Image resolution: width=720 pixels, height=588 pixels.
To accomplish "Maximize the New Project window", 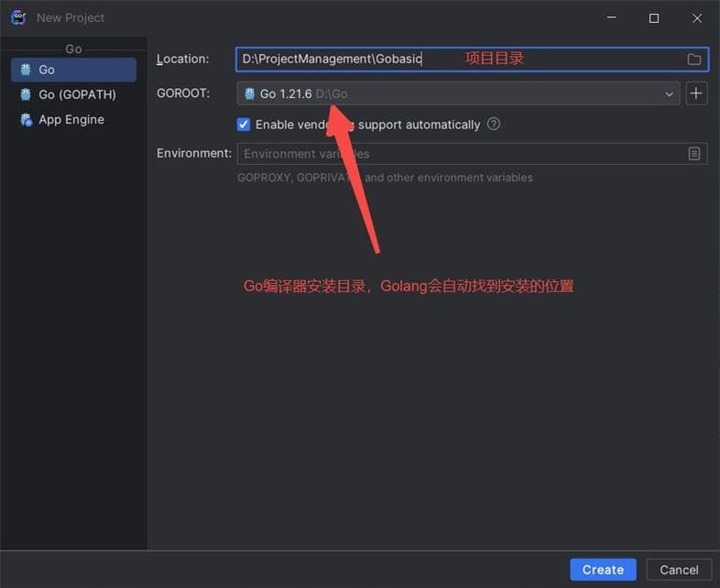I will tap(654, 17).
